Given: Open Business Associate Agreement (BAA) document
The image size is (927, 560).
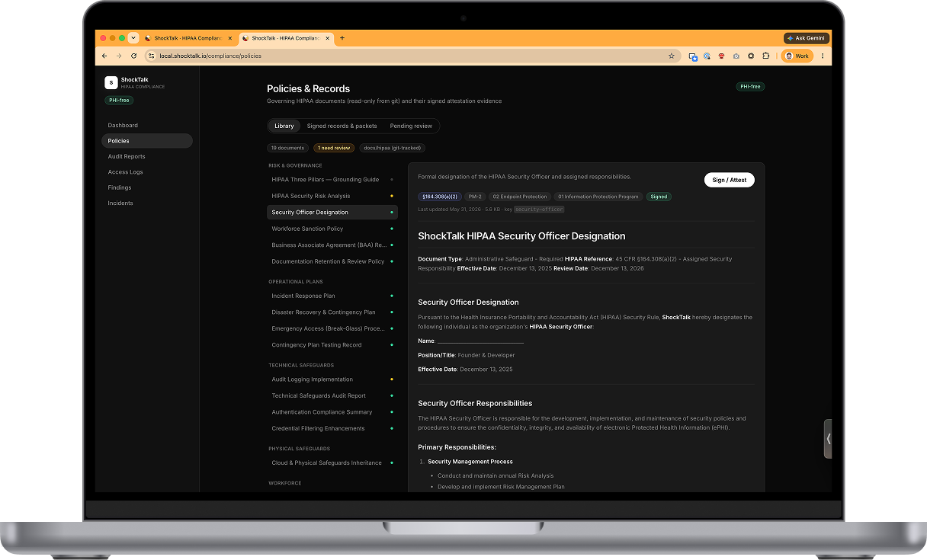Looking at the screenshot, I should 332,245.
